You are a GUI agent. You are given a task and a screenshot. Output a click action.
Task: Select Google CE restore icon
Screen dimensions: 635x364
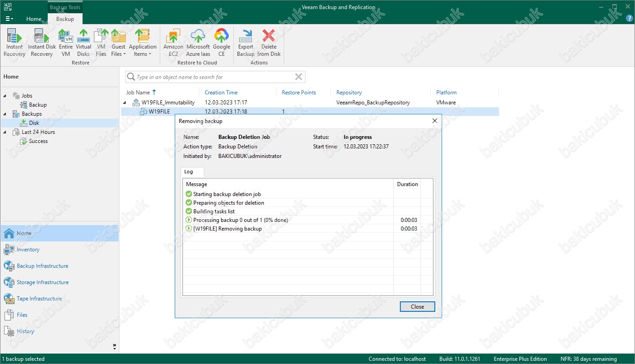222,43
